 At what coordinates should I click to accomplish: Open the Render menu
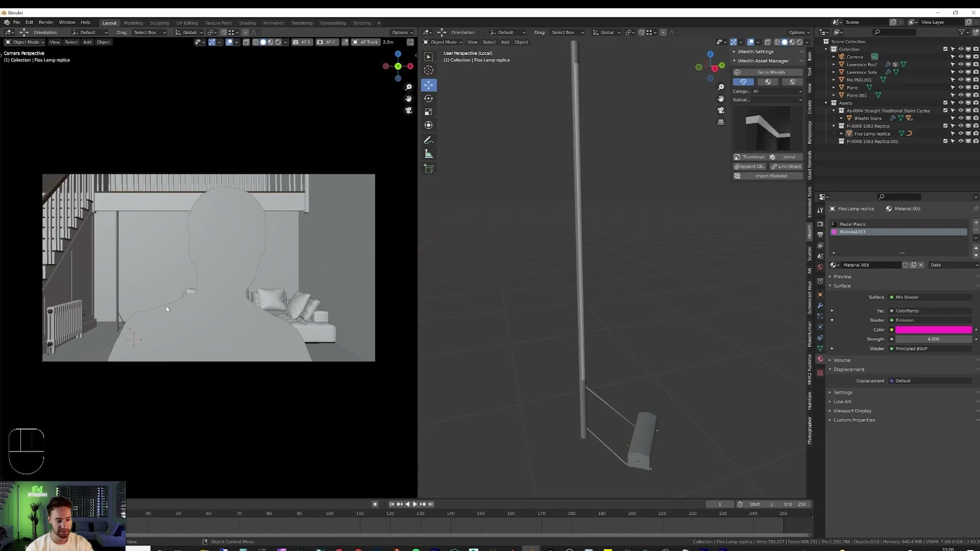[46, 22]
